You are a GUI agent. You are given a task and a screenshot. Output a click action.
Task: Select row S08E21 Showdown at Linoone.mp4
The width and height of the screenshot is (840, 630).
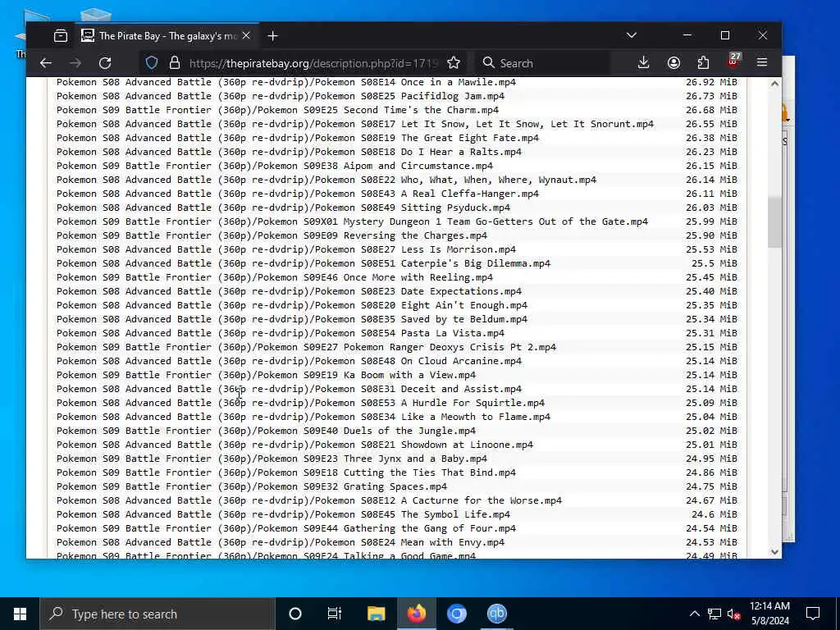pos(396,444)
